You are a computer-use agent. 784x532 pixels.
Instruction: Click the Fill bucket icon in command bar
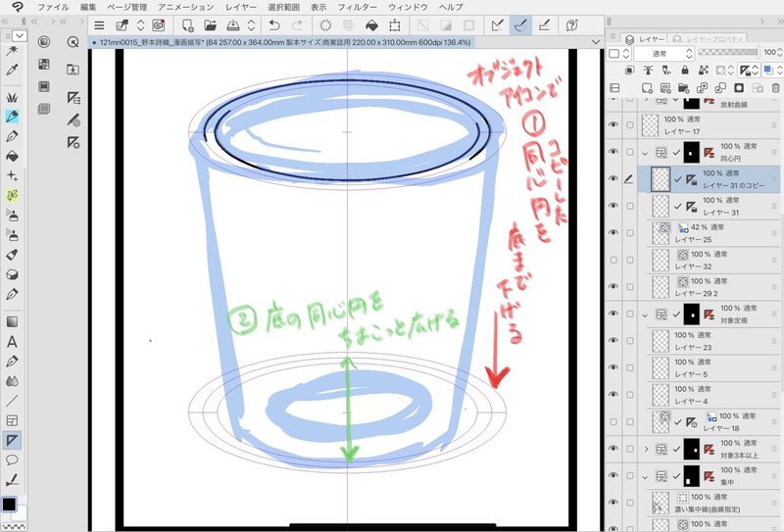371,25
